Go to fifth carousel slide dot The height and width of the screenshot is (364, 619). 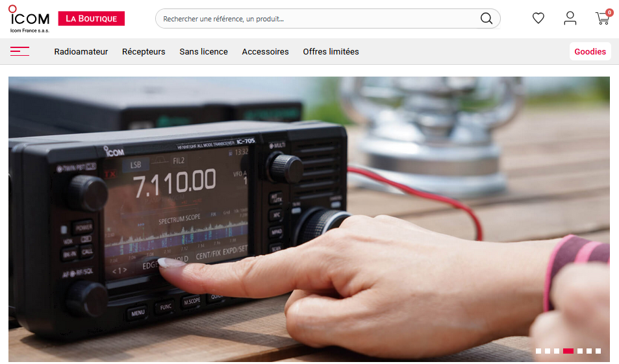580,351
